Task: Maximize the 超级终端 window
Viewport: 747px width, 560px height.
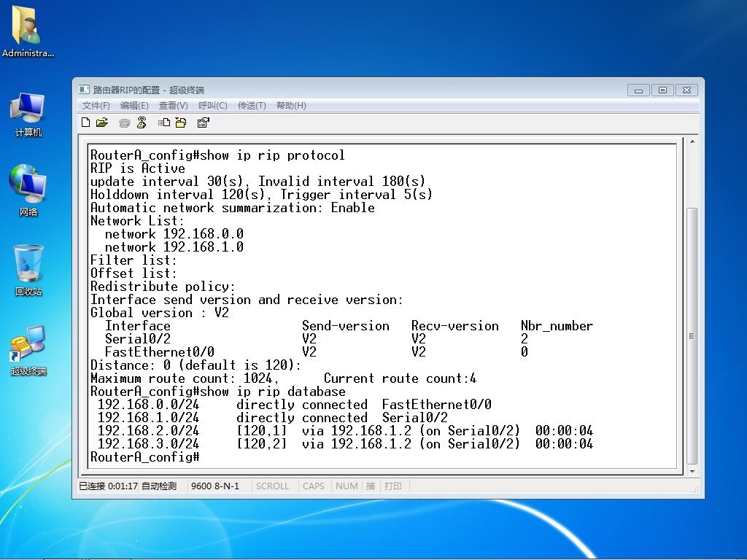Action: pos(662,90)
